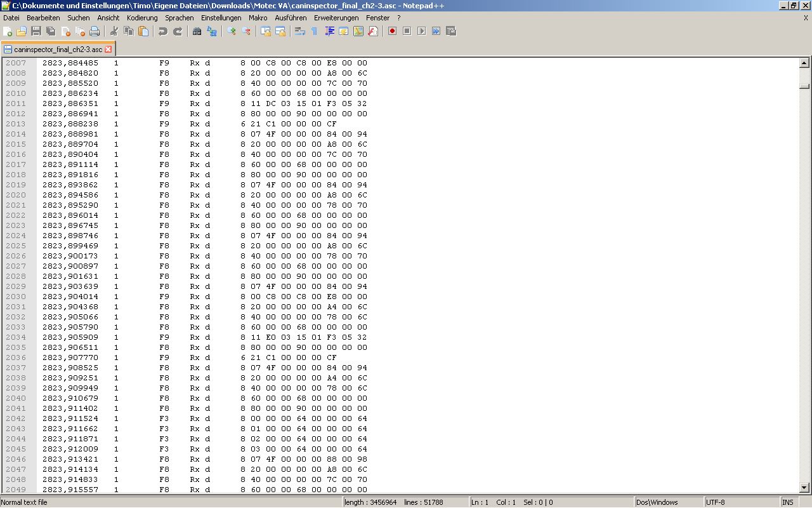Toggle the indent guide

(x=329, y=31)
